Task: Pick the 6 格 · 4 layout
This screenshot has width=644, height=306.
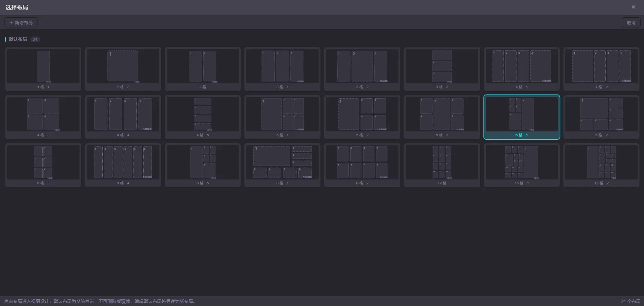Action: pos(123,165)
